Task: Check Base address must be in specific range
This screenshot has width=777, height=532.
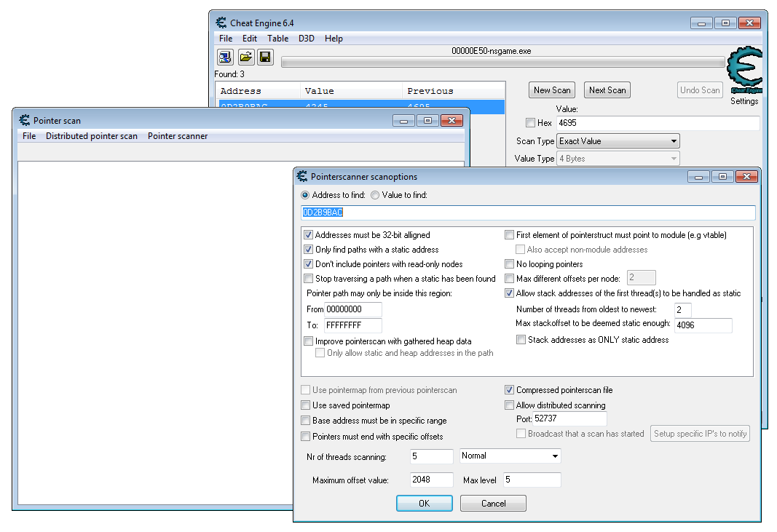Action: (306, 421)
